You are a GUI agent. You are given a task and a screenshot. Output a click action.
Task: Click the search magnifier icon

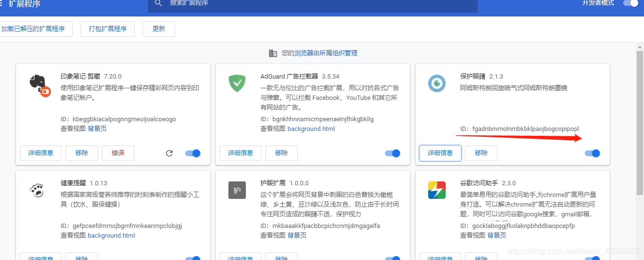pyautogui.click(x=159, y=3)
